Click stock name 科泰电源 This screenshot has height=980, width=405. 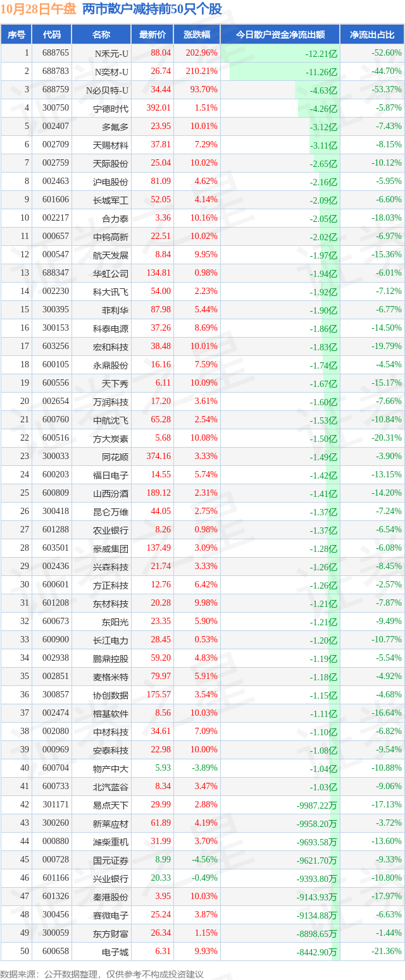pos(111,328)
